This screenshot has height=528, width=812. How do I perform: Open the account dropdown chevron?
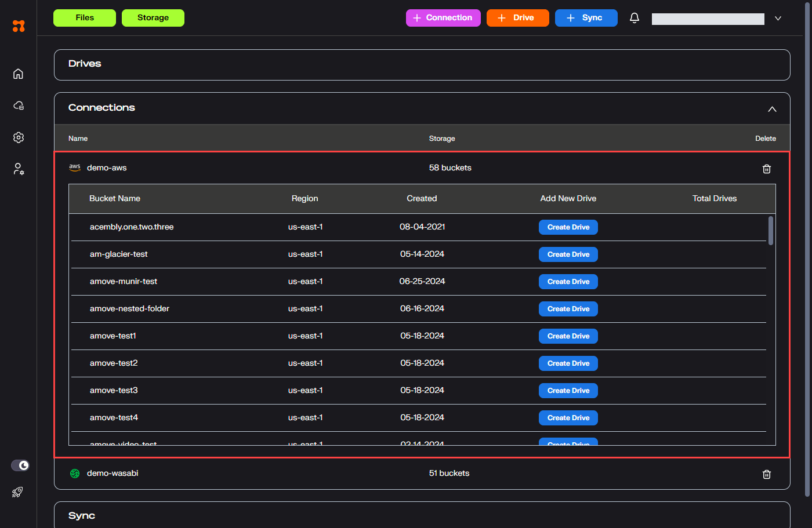(x=778, y=19)
